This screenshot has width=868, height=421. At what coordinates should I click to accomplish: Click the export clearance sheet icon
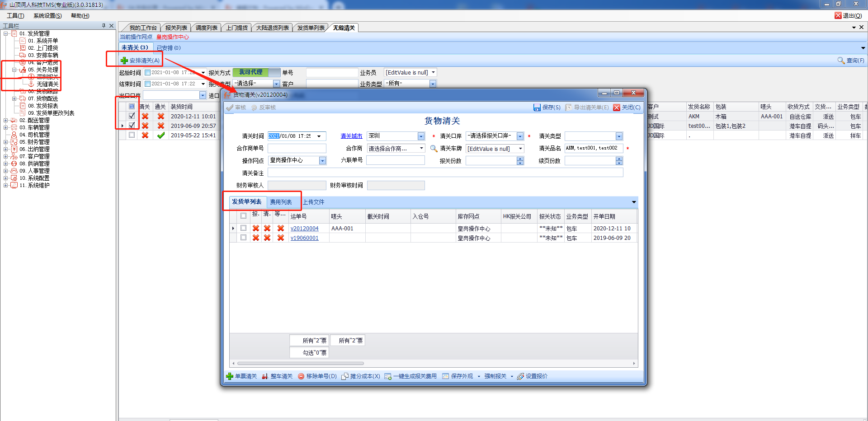[569, 108]
